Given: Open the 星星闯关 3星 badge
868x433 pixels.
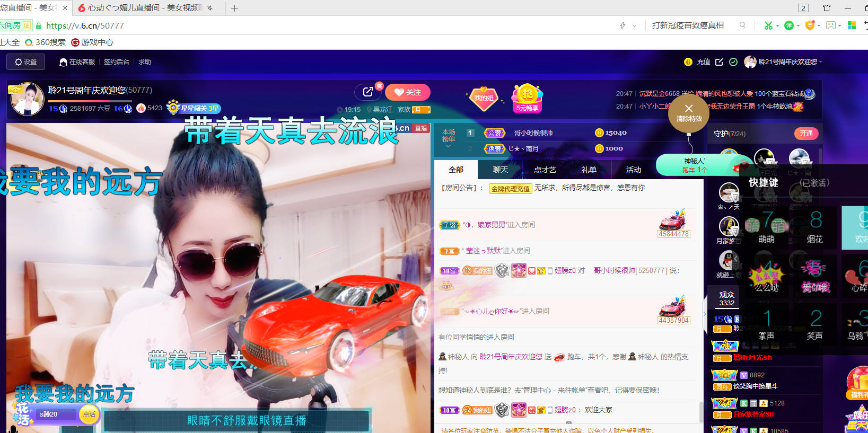Looking at the screenshot, I should click(194, 108).
